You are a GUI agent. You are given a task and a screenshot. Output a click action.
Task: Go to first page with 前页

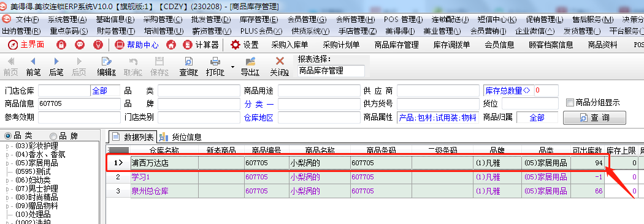pyautogui.click(x=10, y=67)
